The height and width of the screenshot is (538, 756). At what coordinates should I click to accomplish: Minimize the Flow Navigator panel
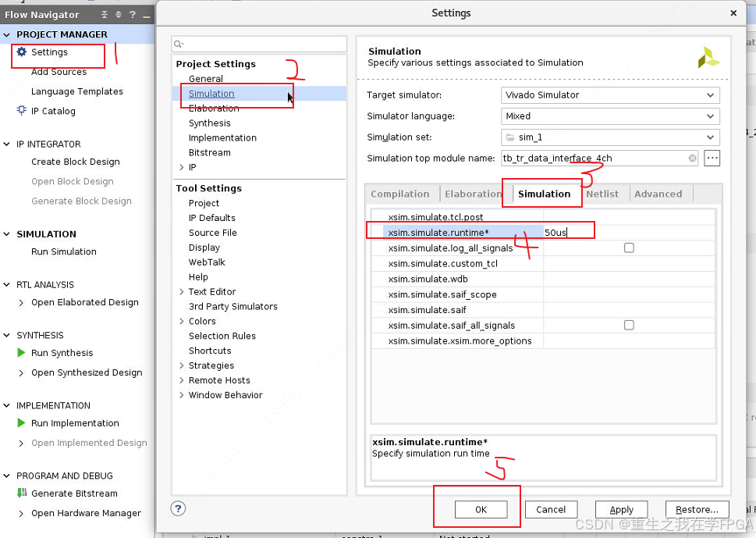pyautogui.click(x=147, y=16)
